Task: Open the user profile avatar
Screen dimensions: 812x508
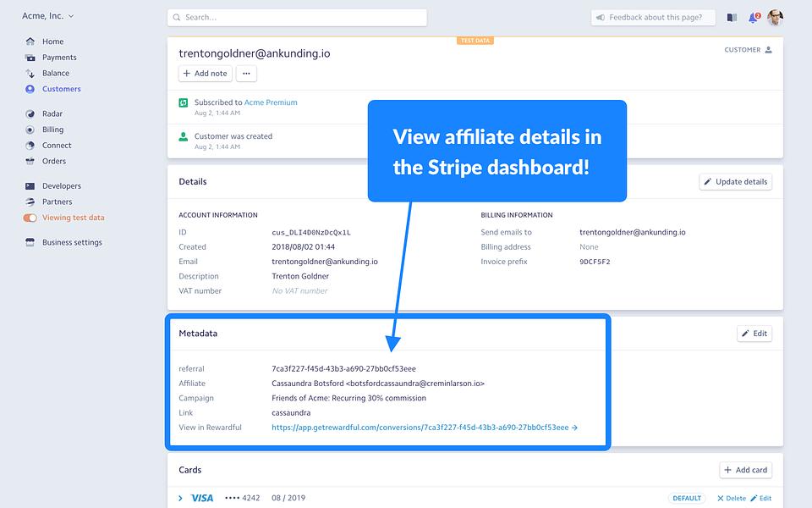Action: (776, 18)
